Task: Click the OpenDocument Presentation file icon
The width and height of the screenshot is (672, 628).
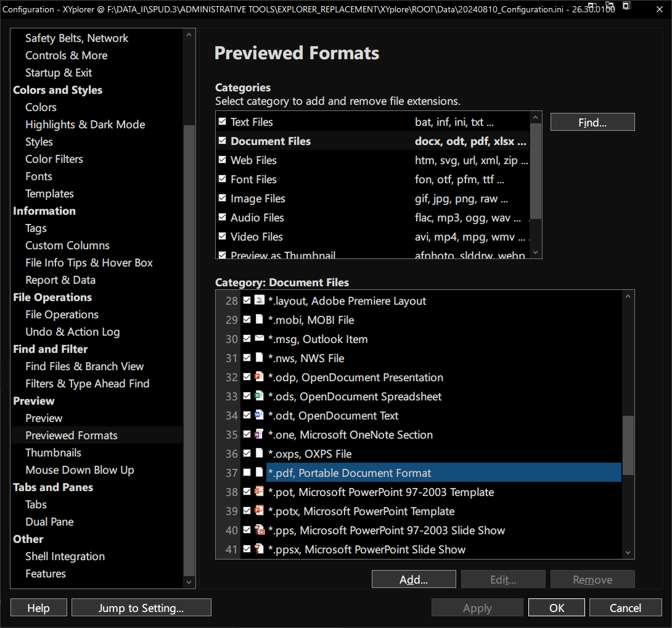Action: (x=260, y=377)
